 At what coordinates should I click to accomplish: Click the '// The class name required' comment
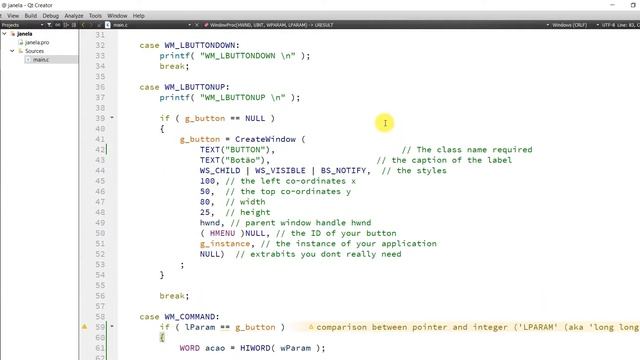(x=467, y=150)
